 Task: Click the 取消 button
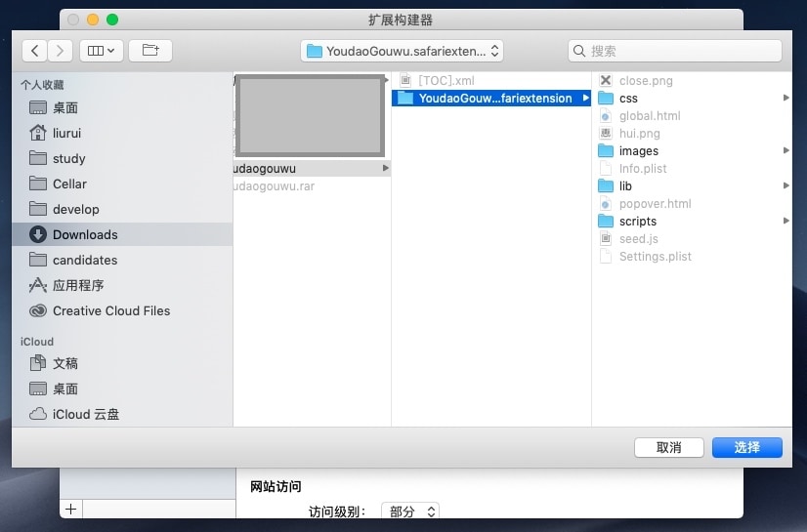click(x=669, y=447)
